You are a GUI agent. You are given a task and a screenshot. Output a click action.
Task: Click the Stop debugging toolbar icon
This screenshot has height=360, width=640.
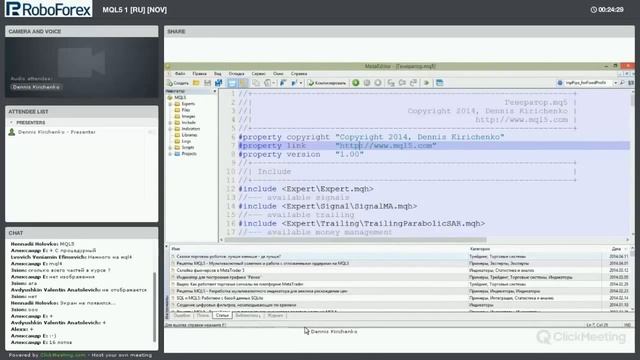[x=378, y=83]
